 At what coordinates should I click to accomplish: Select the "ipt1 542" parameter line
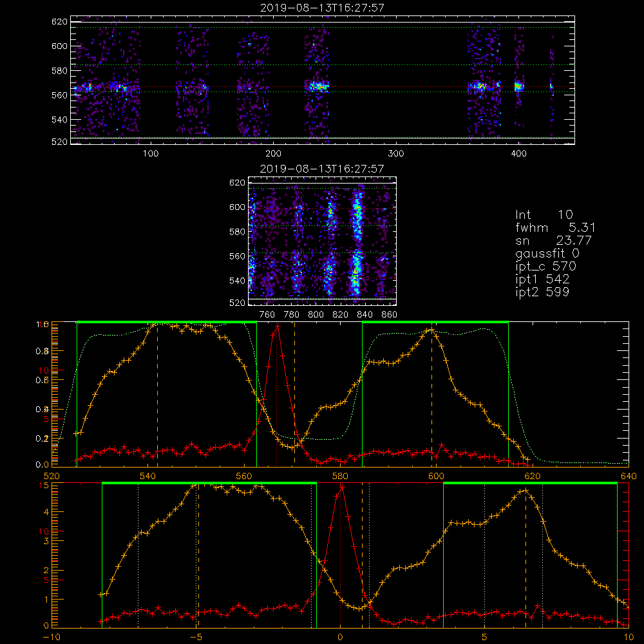tap(542, 279)
